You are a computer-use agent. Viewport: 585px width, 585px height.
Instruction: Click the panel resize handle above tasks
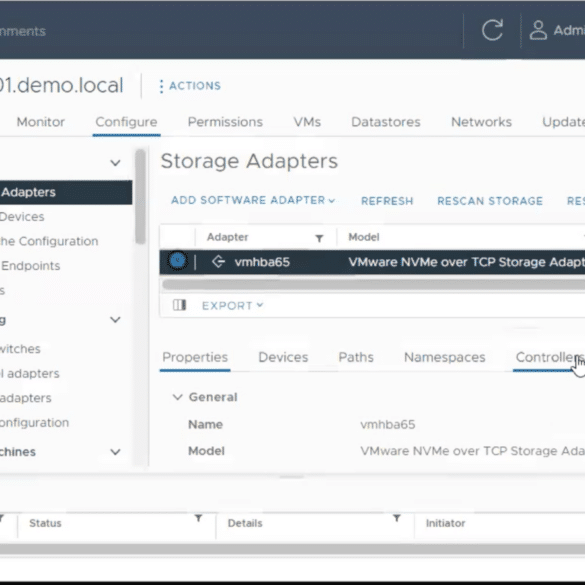pos(292,477)
